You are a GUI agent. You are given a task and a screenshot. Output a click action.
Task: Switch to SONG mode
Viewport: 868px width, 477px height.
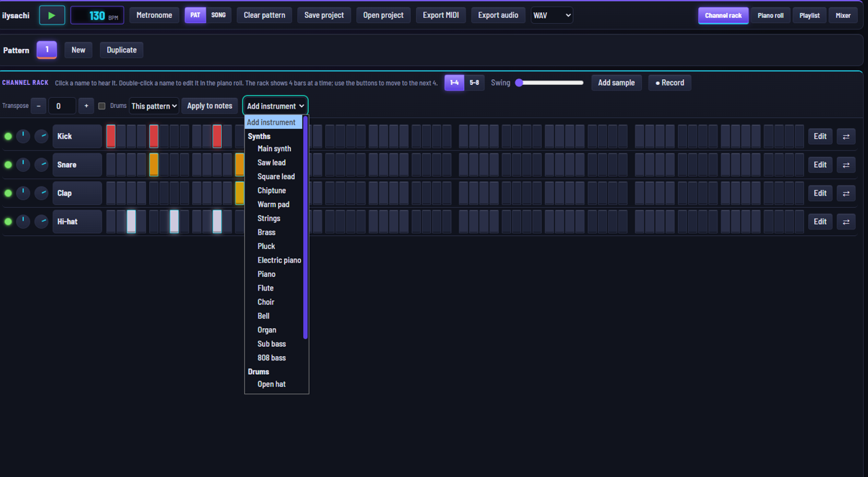[218, 15]
